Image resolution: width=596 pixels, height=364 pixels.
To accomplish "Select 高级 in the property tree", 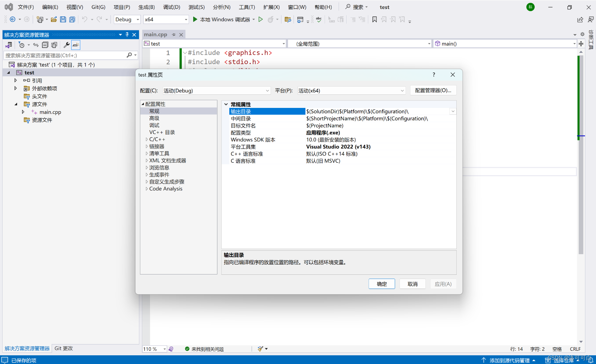I will pos(154,118).
